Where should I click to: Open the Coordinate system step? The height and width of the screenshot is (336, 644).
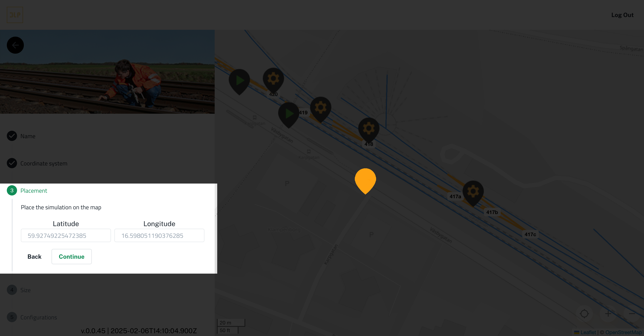coord(44,163)
